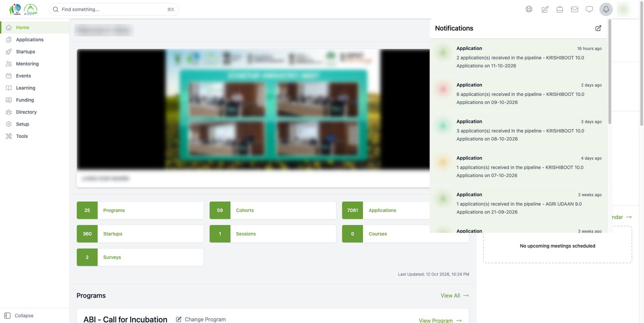Click Change Program for ABI incubation
The width and height of the screenshot is (644, 323).
(201, 319)
